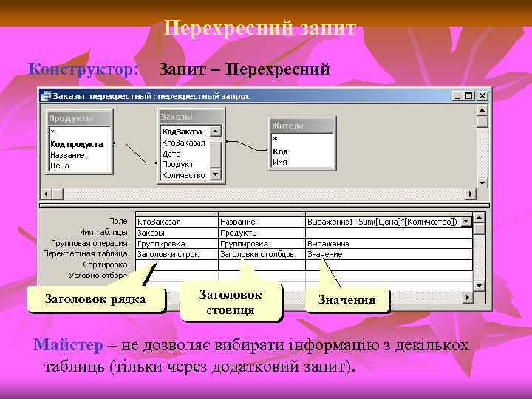Viewport: 532px width, 399px height.
Task: Minimize the Заказы_перекрестный query window
Action: (457, 96)
